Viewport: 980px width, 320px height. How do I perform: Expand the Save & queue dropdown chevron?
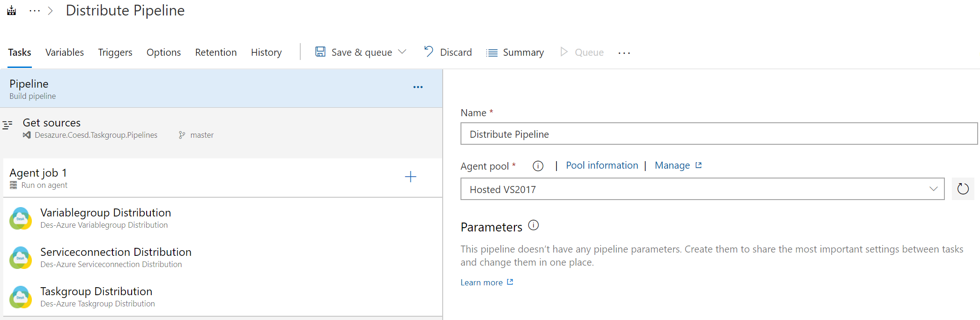coord(402,52)
